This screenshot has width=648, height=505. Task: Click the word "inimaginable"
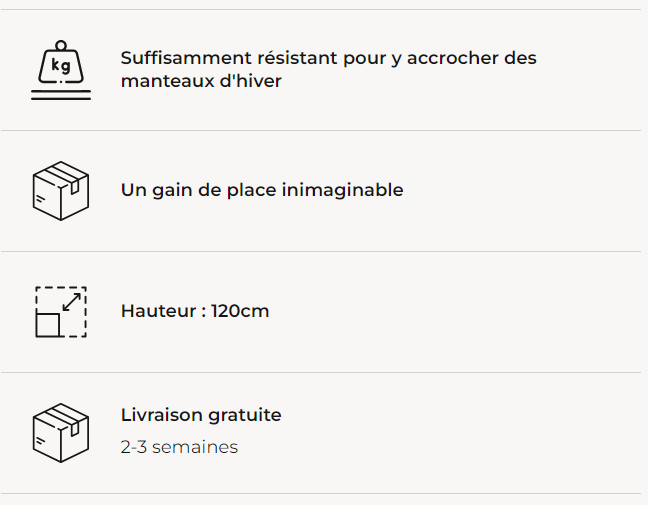click(x=344, y=190)
